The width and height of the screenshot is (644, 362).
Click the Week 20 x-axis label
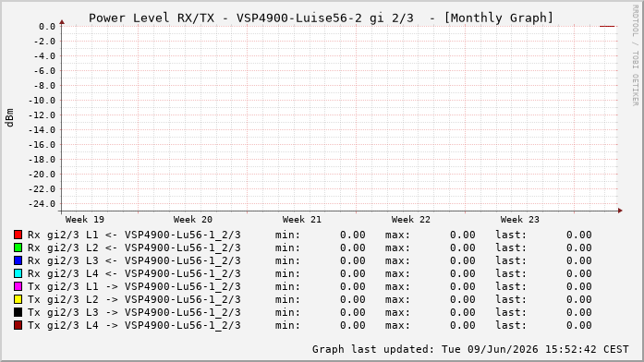(193, 220)
